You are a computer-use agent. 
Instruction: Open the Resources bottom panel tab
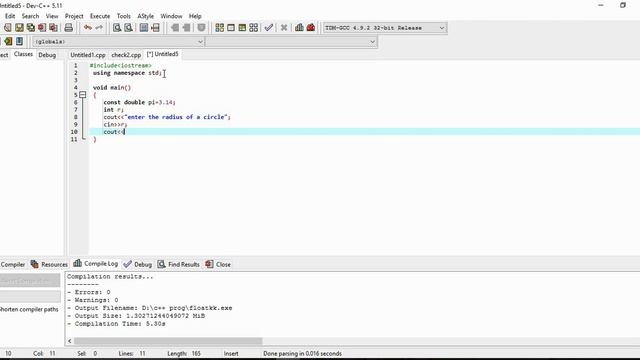49,264
